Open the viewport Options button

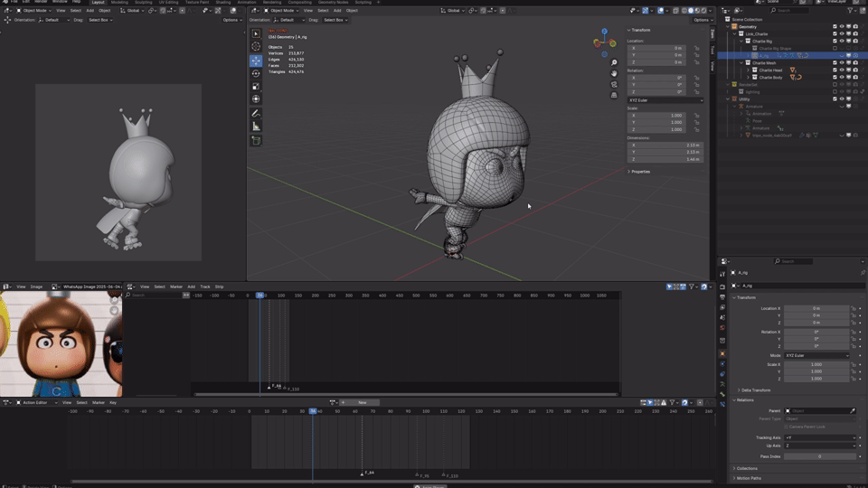[702, 20]
